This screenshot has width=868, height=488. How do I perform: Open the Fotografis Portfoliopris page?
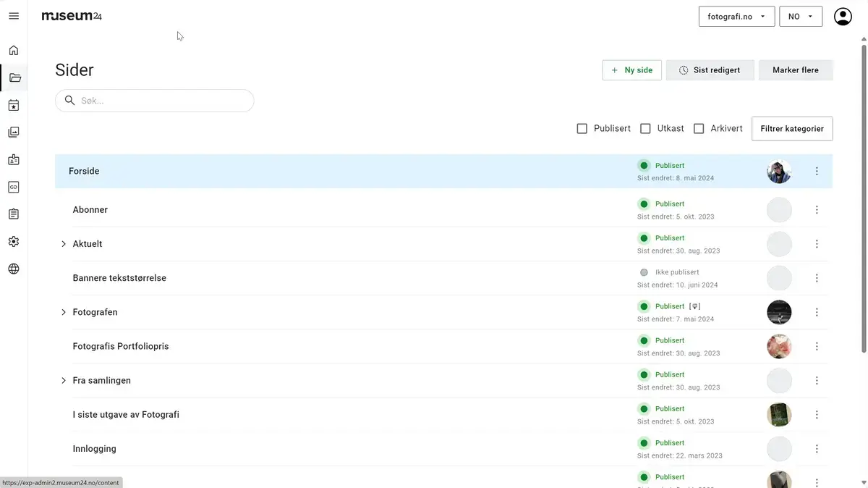pos(121,347)
